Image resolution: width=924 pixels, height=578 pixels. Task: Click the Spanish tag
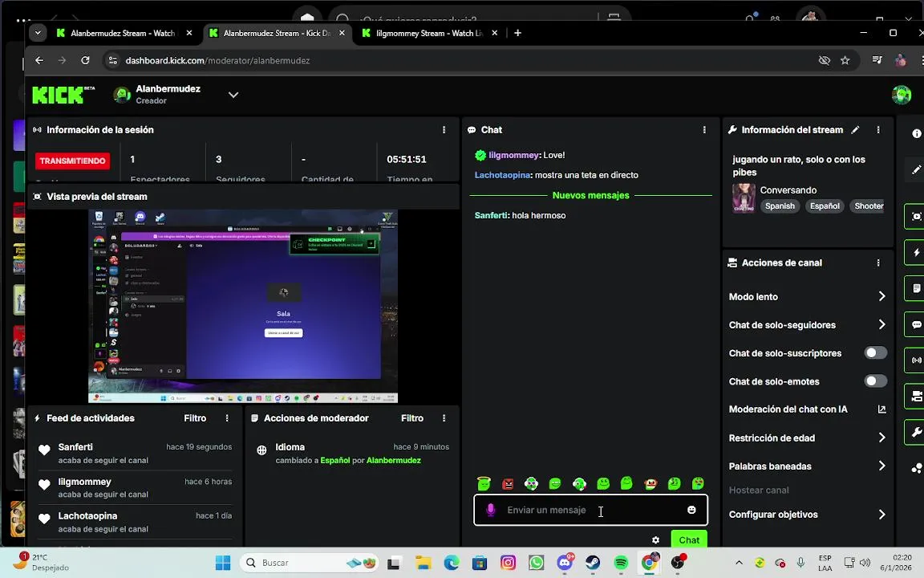[x=780, y=206]
